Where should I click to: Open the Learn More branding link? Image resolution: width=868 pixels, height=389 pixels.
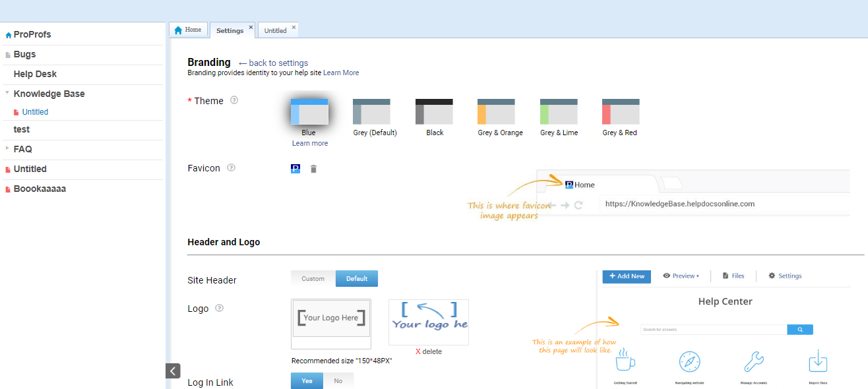coord(341,73)
